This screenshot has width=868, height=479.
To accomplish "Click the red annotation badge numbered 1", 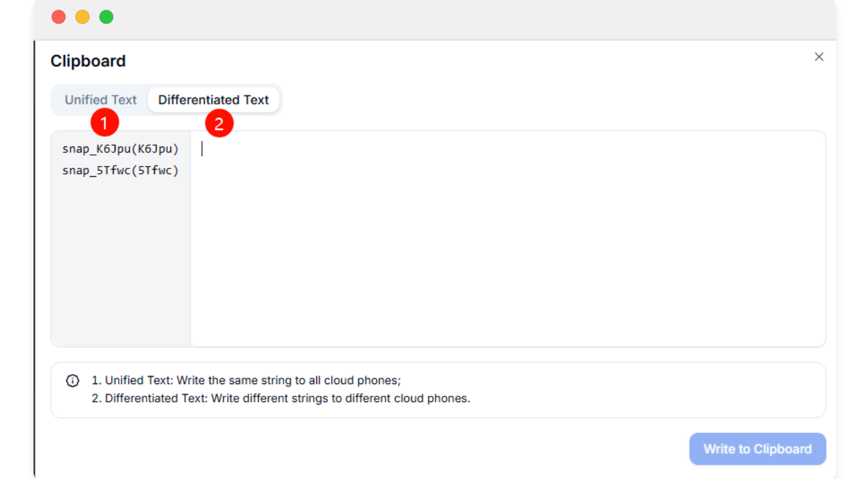I will click(105, 123).
